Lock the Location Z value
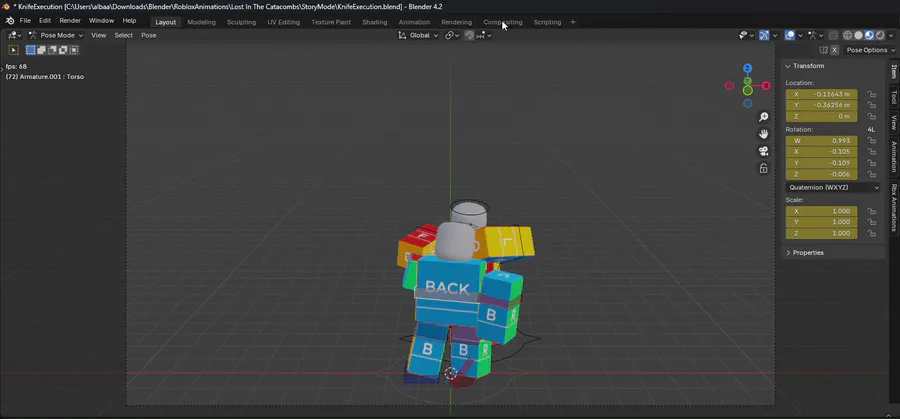The height and width of the screenshot is (419, 900). pos(871,117)
